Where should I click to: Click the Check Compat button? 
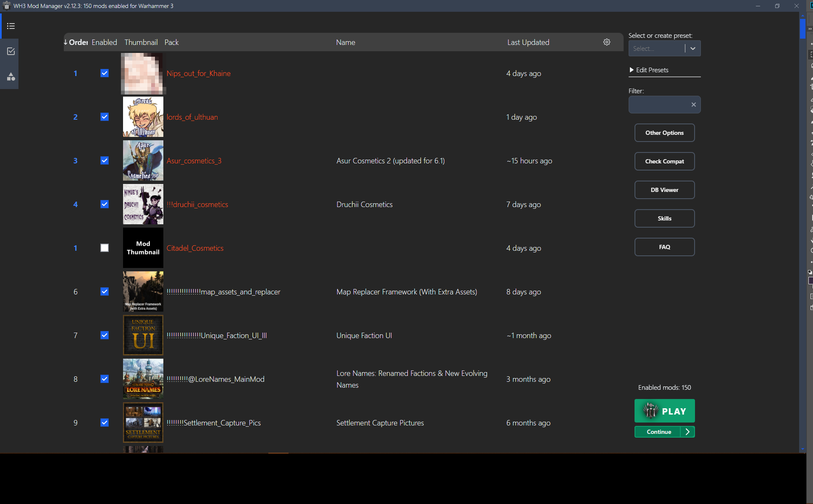(664, 161)
